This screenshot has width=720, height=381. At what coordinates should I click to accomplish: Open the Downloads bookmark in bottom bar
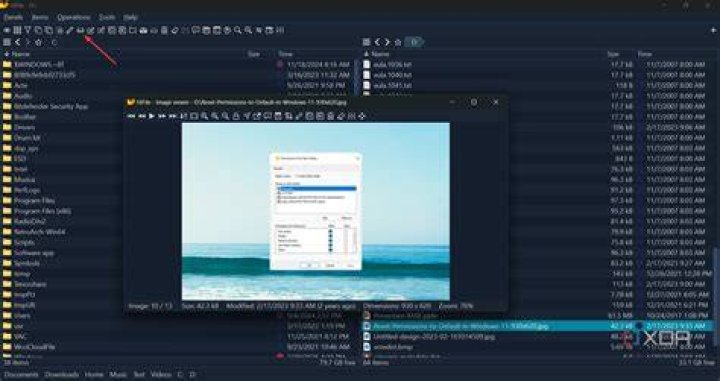[62, 375]
